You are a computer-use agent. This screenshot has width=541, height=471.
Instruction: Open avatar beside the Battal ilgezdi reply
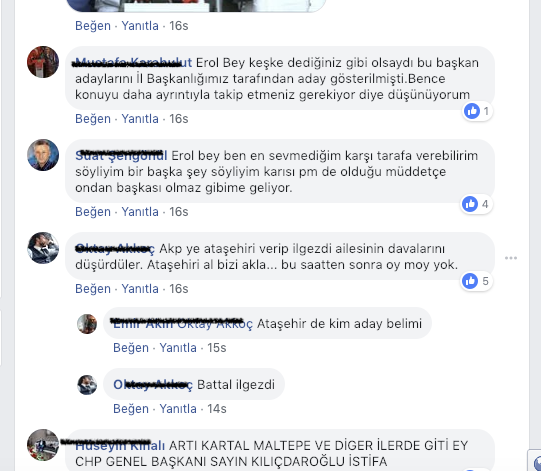[x=87, y=385]
